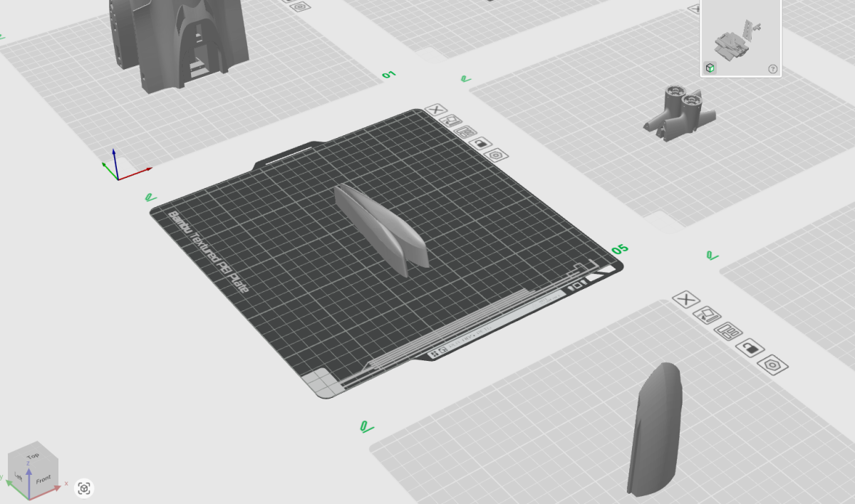The height and width of the screenshot is (504, 855).
Task: Click the green rename pencil beside plate 05
Action: pos(150,197)
